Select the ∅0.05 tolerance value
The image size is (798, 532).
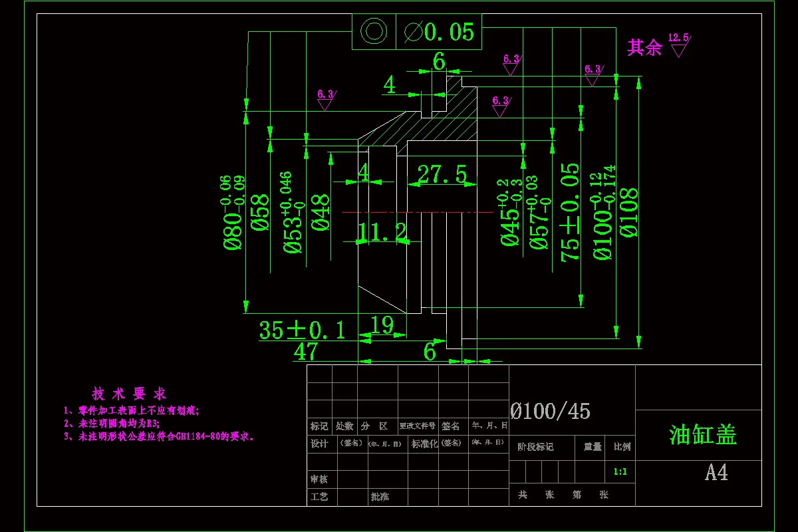coord(440,32)
